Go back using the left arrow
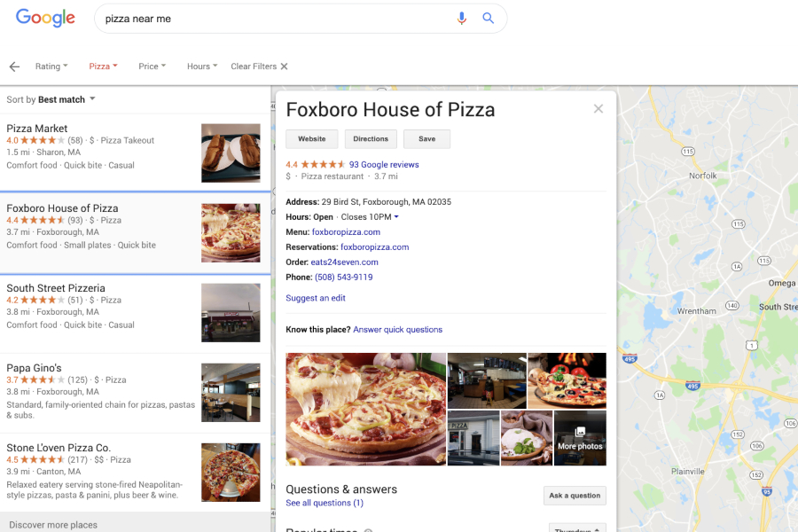The image size is (798, 532). point(14,66)
